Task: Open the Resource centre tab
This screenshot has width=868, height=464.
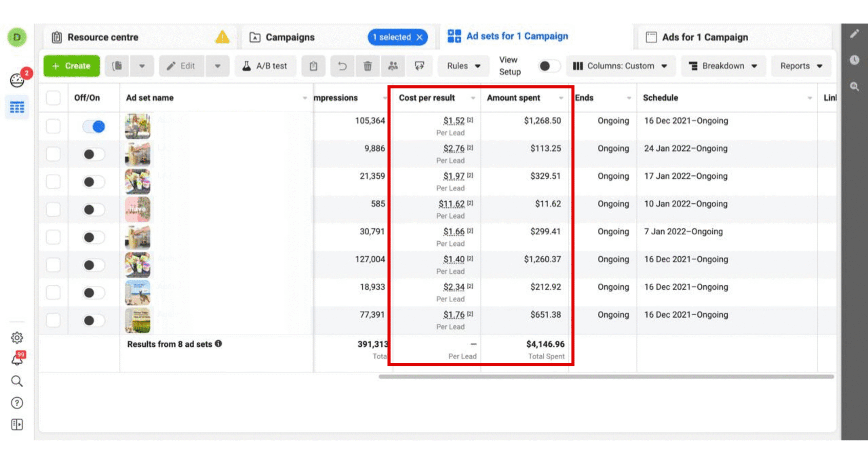Action: click(x=103, y=37)
